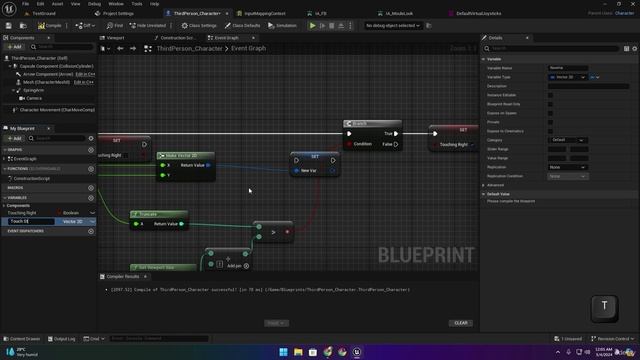Click the Components panel search field

61,47
